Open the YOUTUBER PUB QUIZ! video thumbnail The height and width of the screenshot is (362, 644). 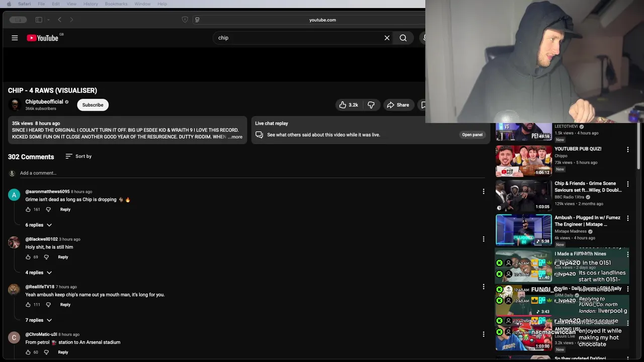point(524,161)
